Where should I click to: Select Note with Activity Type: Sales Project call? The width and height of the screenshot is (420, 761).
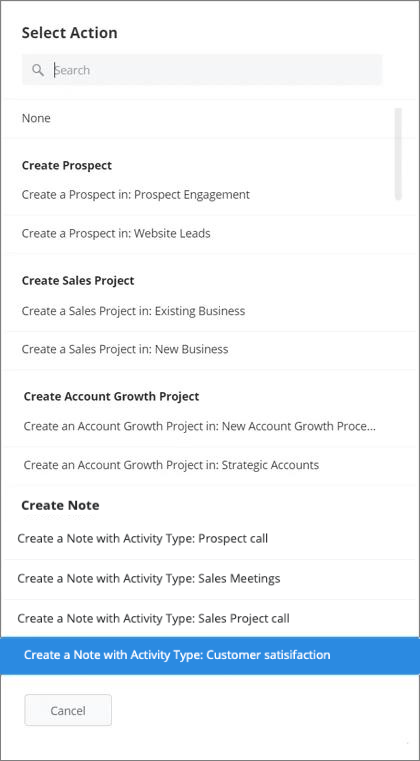coord(210,619)
